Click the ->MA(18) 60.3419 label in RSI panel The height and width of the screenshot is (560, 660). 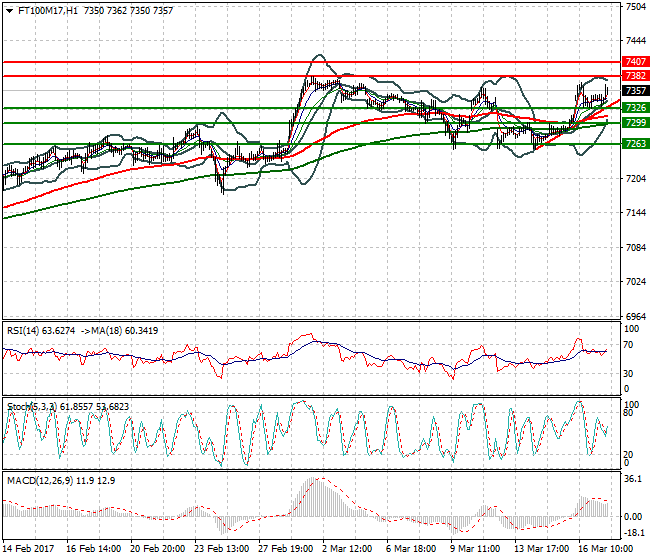(x=119, y=331)
